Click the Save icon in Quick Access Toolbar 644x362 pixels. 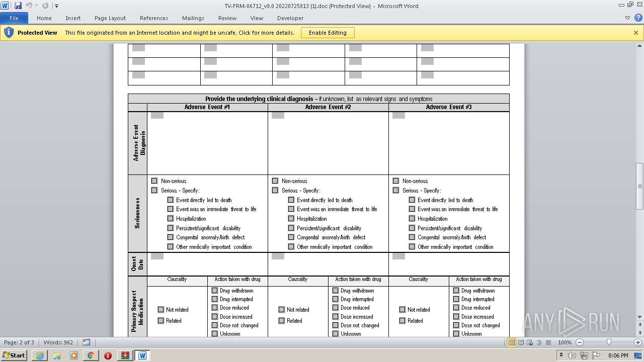pyautogui.click(x=18, y=6)
